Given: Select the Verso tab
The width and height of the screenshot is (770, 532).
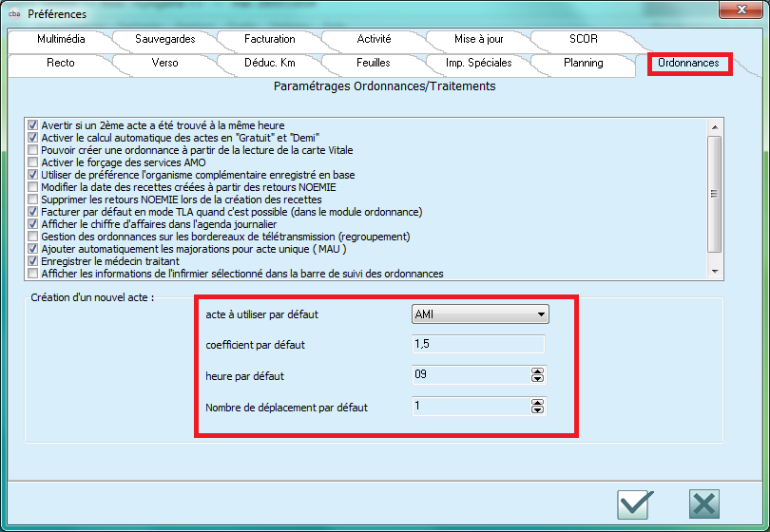Looking at the screenshot, I should point(165,64).
